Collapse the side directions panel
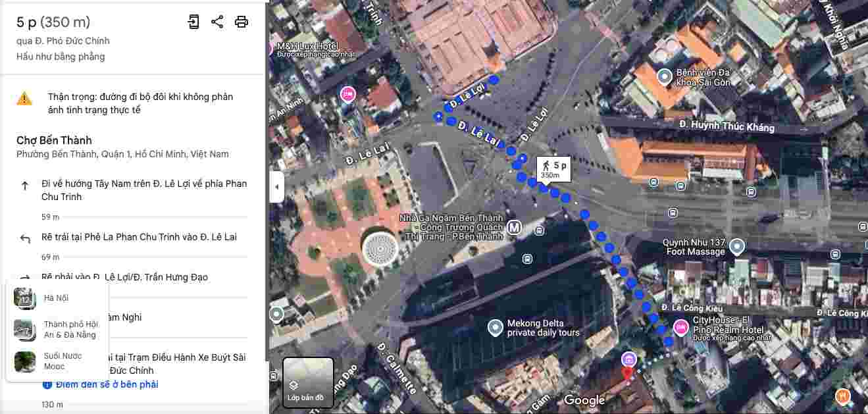The height and width of the screenshot is (414, 868). pyautogui.click(x=276, y=187)
